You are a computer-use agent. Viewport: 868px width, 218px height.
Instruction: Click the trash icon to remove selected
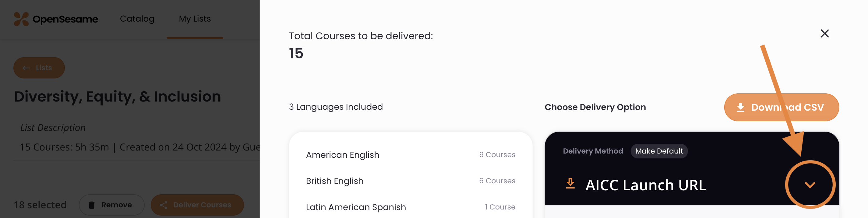coord(92,205)
